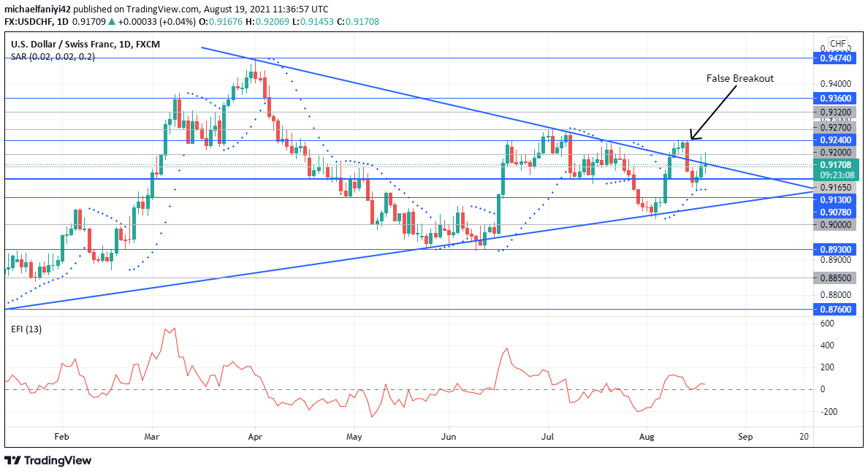The width and height of the screenshot is (868, 474).
Task: Click the 0.93200 gray price label
Action: tap(835, 112)
